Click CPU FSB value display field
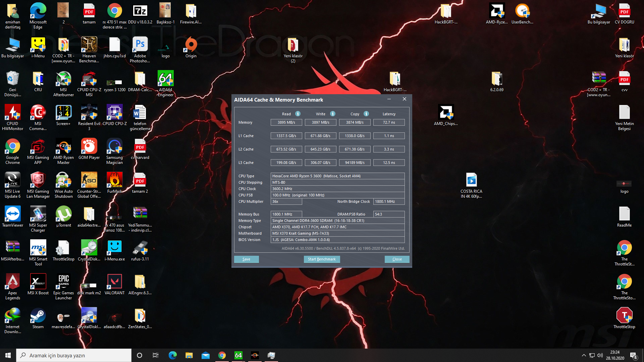 [x=337, y=195]
